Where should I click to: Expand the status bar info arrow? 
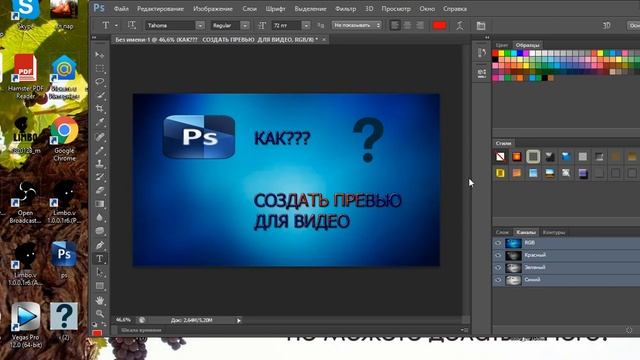click(x=239, y=320)
